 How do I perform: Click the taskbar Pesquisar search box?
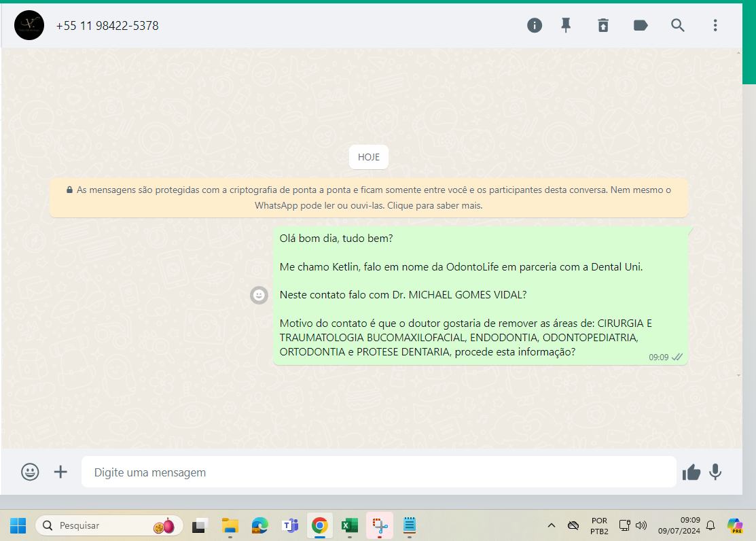(109, 525)
